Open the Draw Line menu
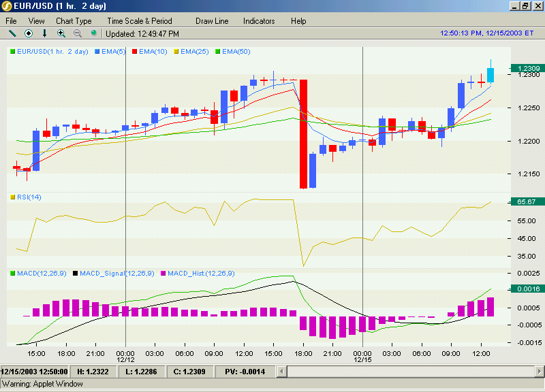545x392 pixels. pyautogui.click(x=212, y=21)
